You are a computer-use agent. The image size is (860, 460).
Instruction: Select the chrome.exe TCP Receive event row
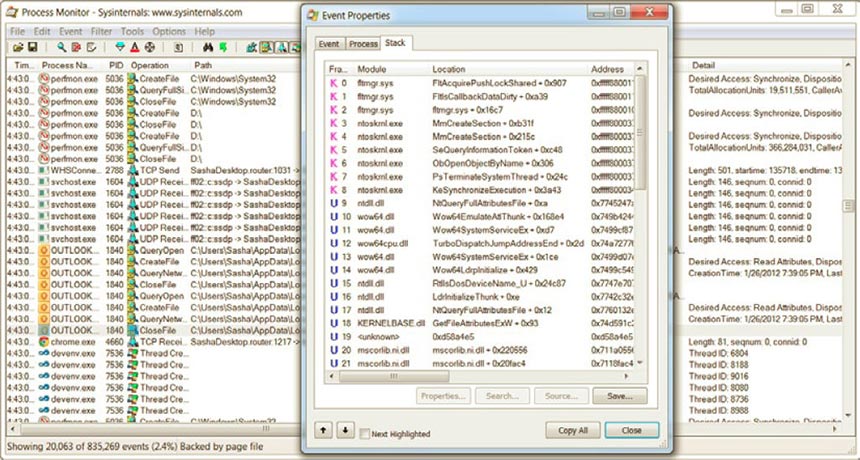154,342
